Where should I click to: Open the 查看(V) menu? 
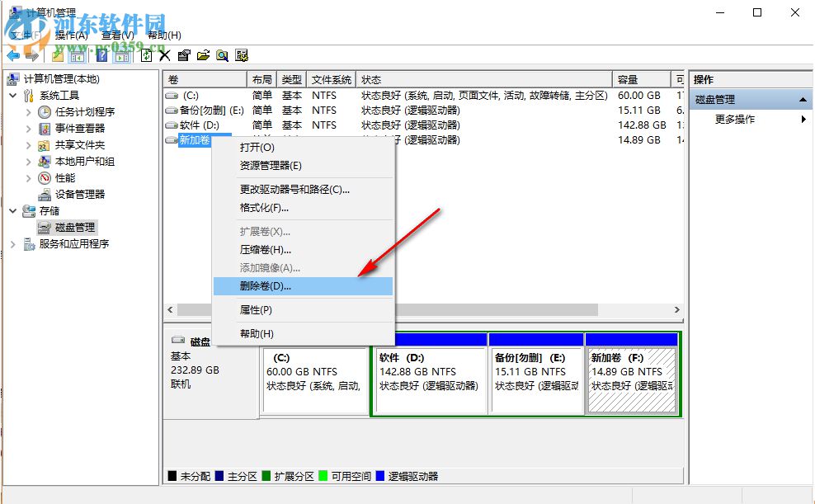(x=118, y=35)
